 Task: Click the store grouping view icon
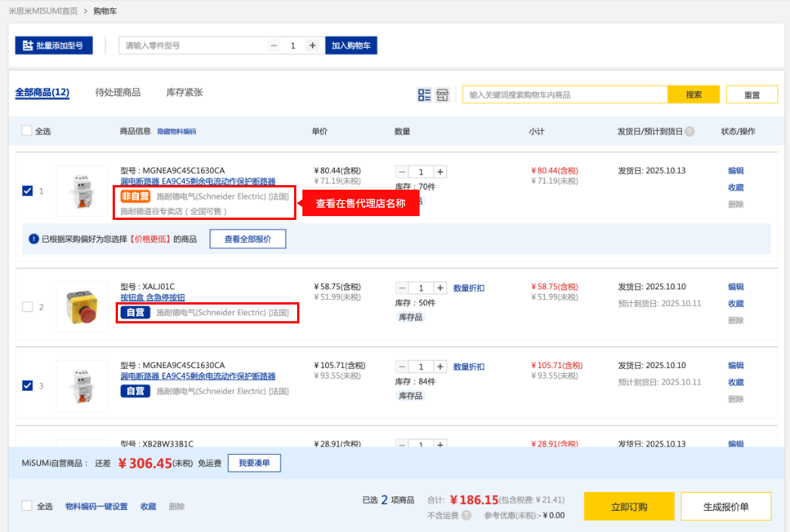click(x=442, y=95)
